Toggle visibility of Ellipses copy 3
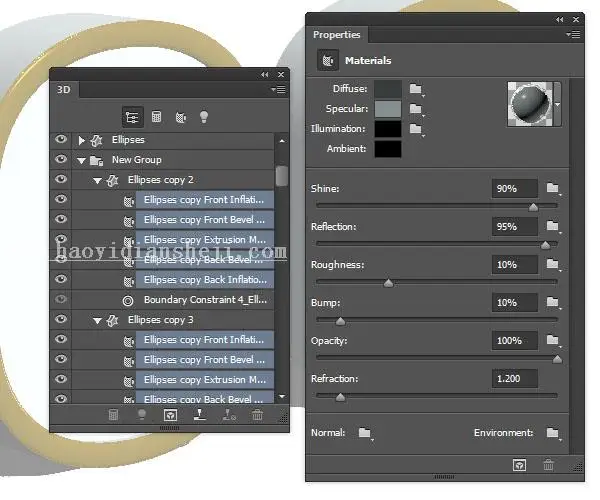600x500 pixels. tap(61, 319)
